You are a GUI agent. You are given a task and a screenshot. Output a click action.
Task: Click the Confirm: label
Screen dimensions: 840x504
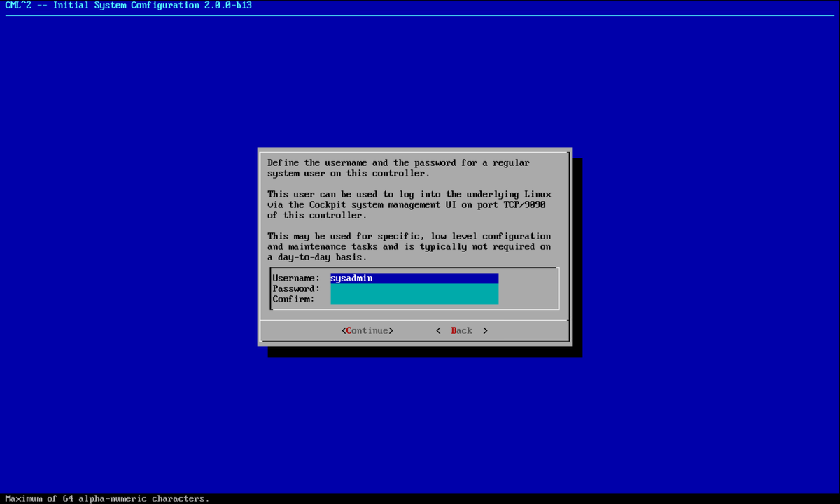293,300
